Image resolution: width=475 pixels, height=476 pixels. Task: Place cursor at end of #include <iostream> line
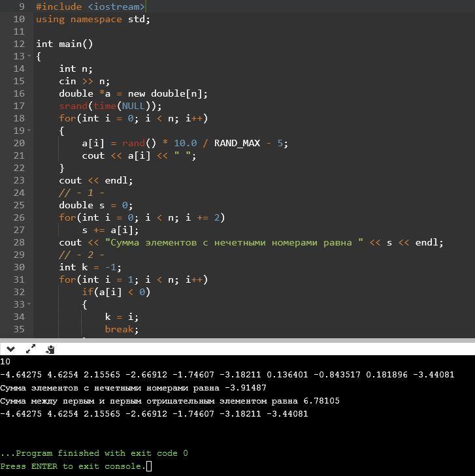click(x=146, y=7)
